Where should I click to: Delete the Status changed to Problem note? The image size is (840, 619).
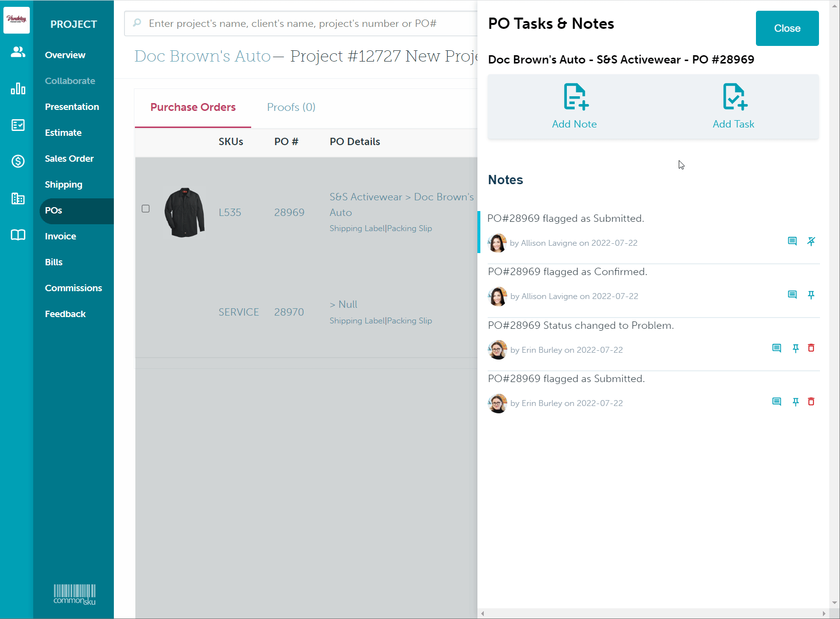click(811, 348)
